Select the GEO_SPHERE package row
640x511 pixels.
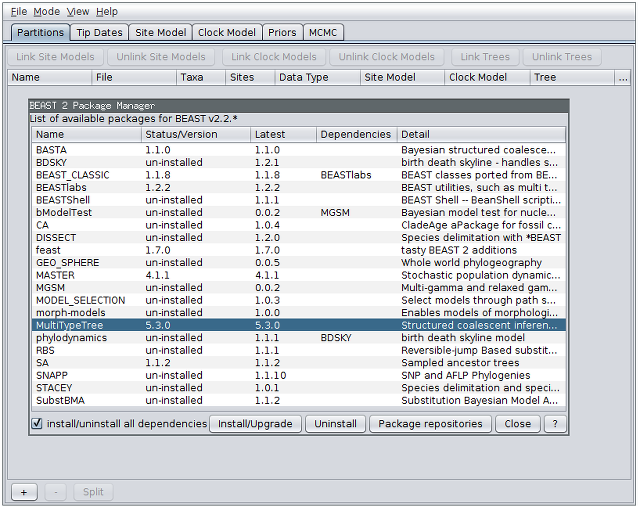point(299,263)
